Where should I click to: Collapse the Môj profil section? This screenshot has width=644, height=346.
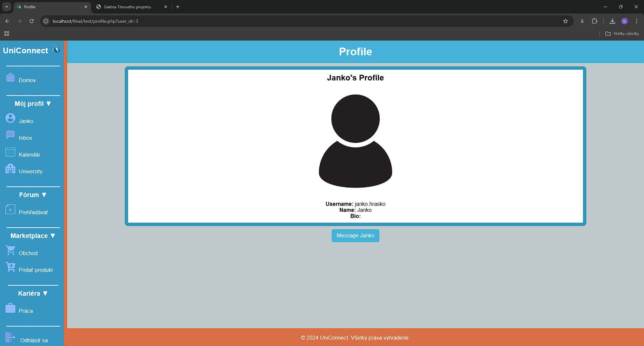[33, 104]
